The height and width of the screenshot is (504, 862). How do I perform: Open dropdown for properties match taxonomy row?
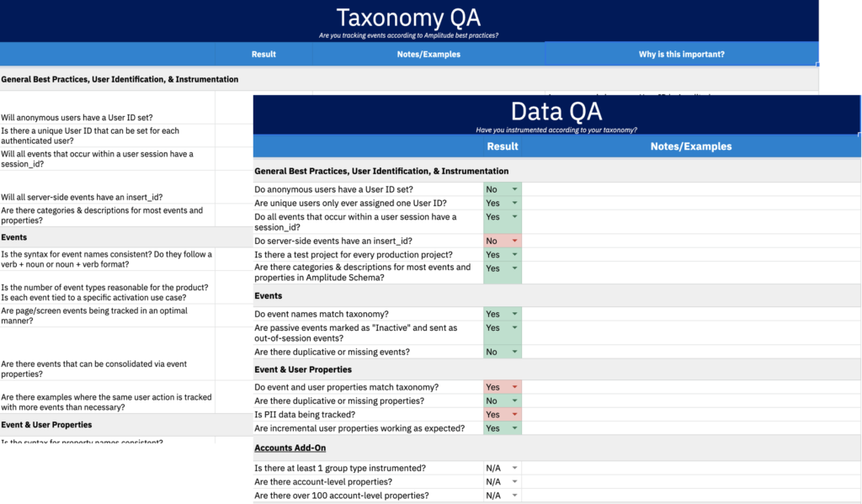click(x=514, y=387)
